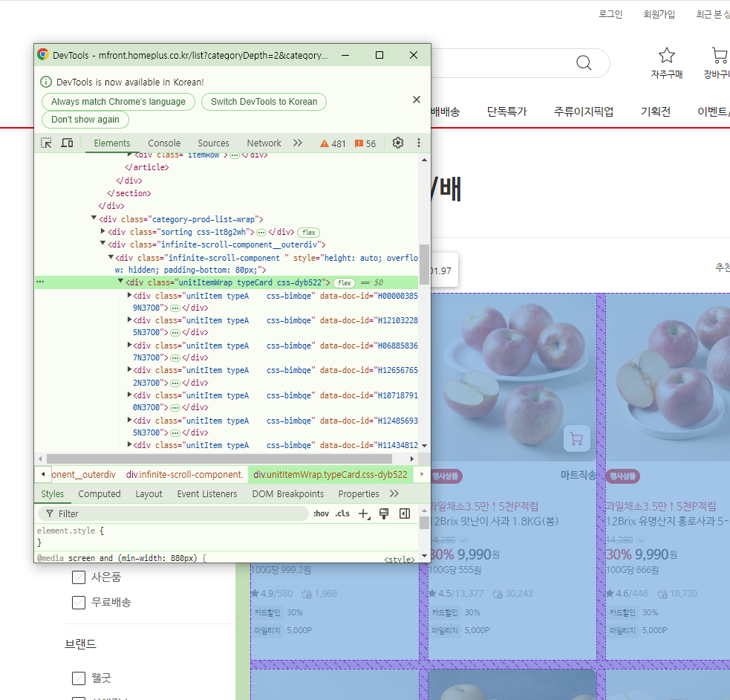Expand unitItem with data-doc-id H00000385
This screenshot has height=700, width=730.
tap(130, 295)
